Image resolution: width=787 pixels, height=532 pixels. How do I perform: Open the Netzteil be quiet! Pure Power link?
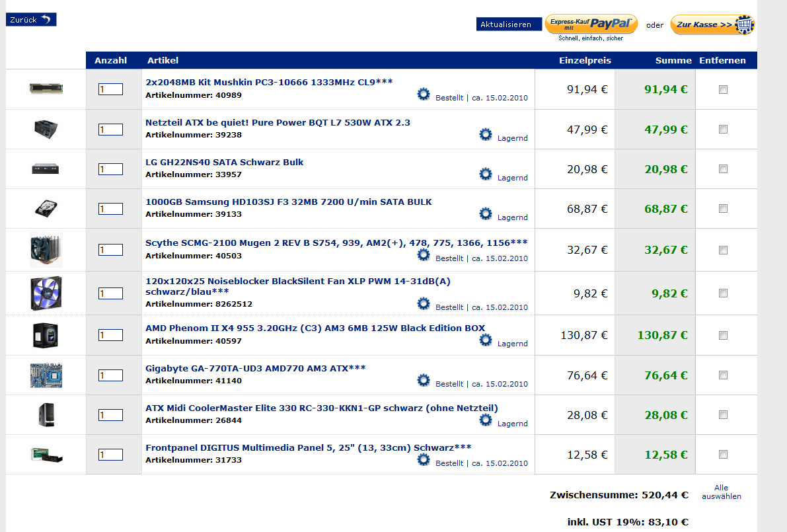(278, 122)
